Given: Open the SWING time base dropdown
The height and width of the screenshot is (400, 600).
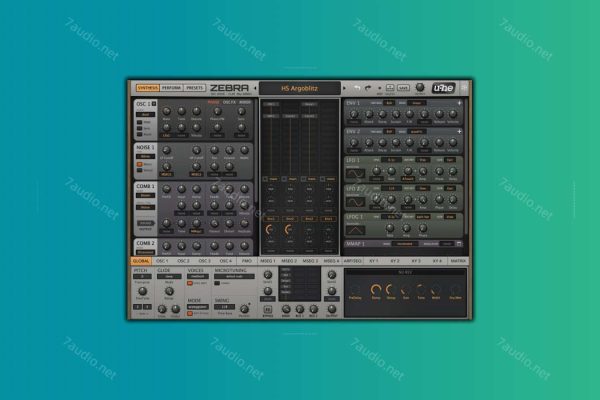Looking at the screenshot, I should tap(224, 307).
